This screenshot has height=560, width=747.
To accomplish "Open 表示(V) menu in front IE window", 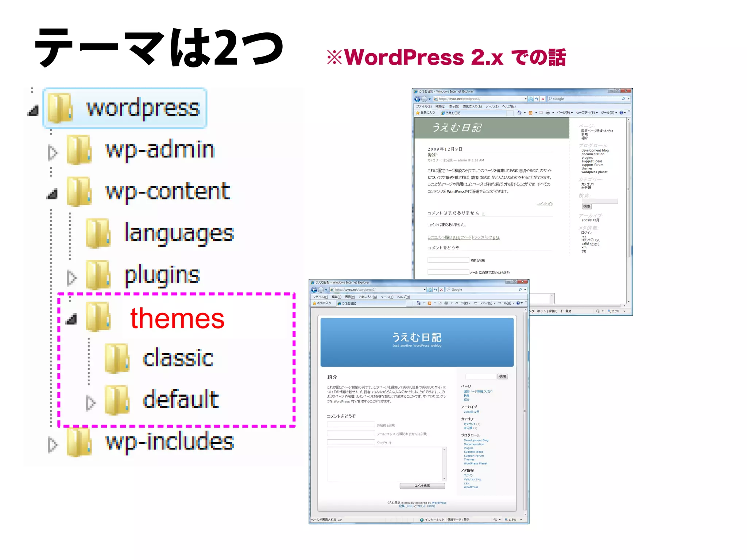I will pos(350,297).
